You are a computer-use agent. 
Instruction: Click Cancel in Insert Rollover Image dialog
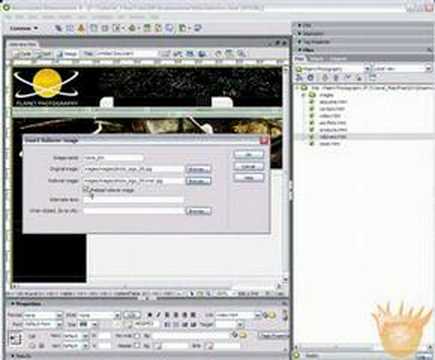249,166
